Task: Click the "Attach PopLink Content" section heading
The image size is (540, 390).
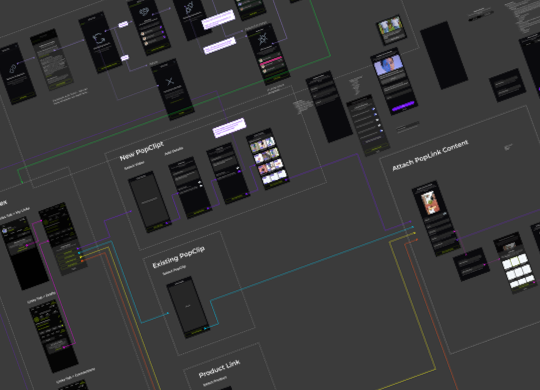Action: tap(430, 155)
